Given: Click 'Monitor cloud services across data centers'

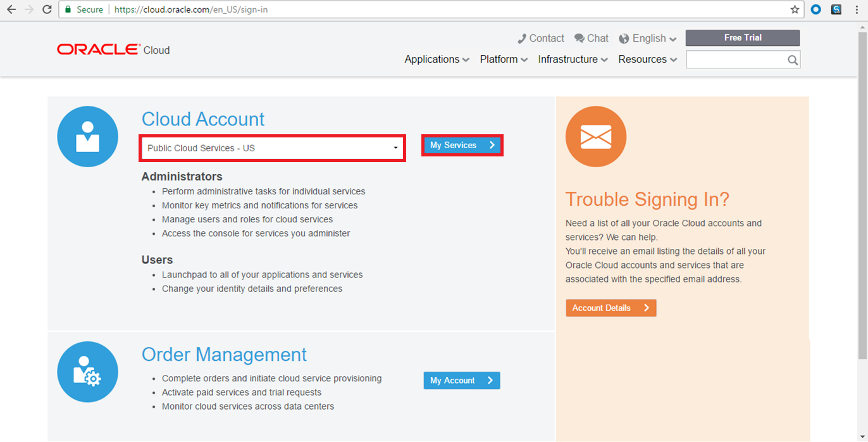Looking at the screenshot, I should tap(248, 407).
